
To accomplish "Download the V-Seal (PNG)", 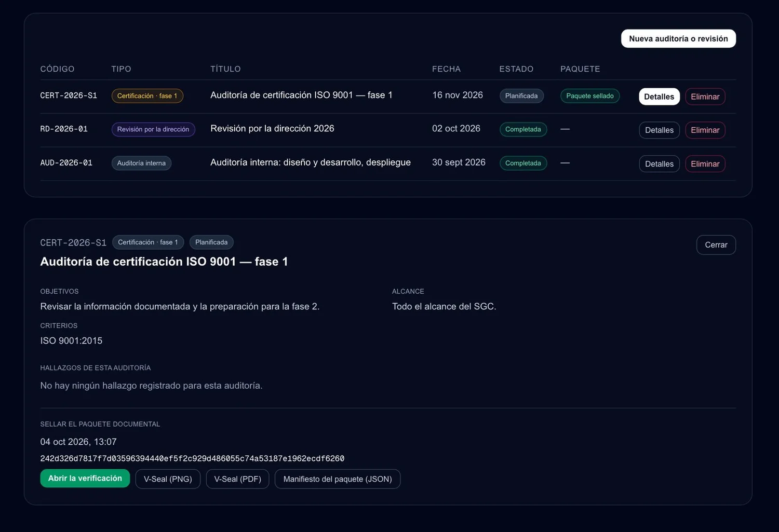I will click(x=168, y=479).
